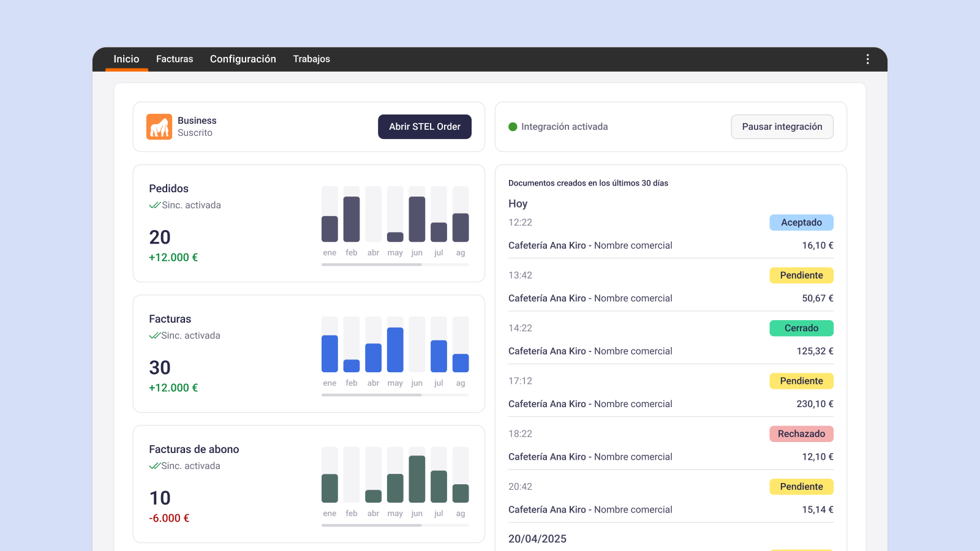
Task: Click the 16,10 € amount
Action: (818, 246)
